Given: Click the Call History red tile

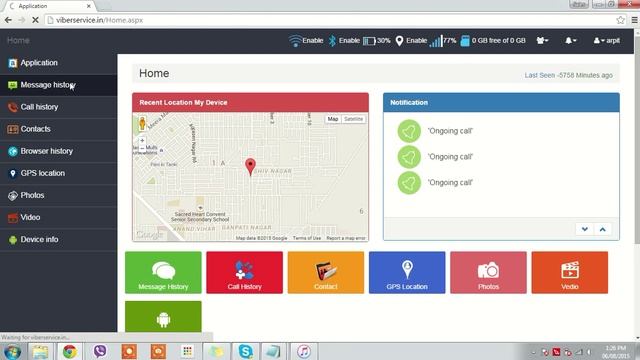Looking at the screenshot, I should 244,272.
